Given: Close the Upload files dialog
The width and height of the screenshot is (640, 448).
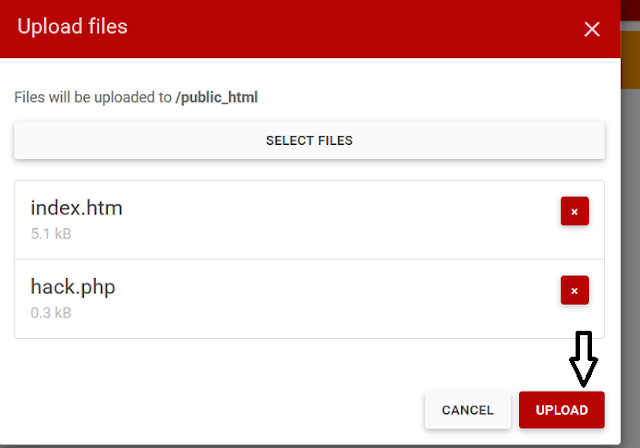Looking at the screenshot, I should [x=591, y=29].
